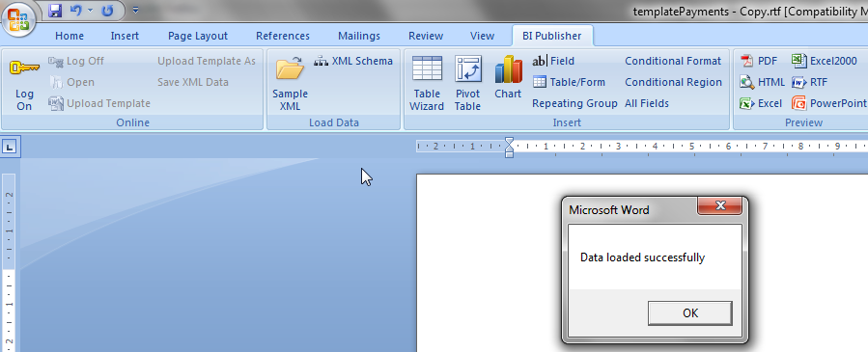Insert a Chart
This screenshot has width=868, height=352.
(x=508, y=77)
